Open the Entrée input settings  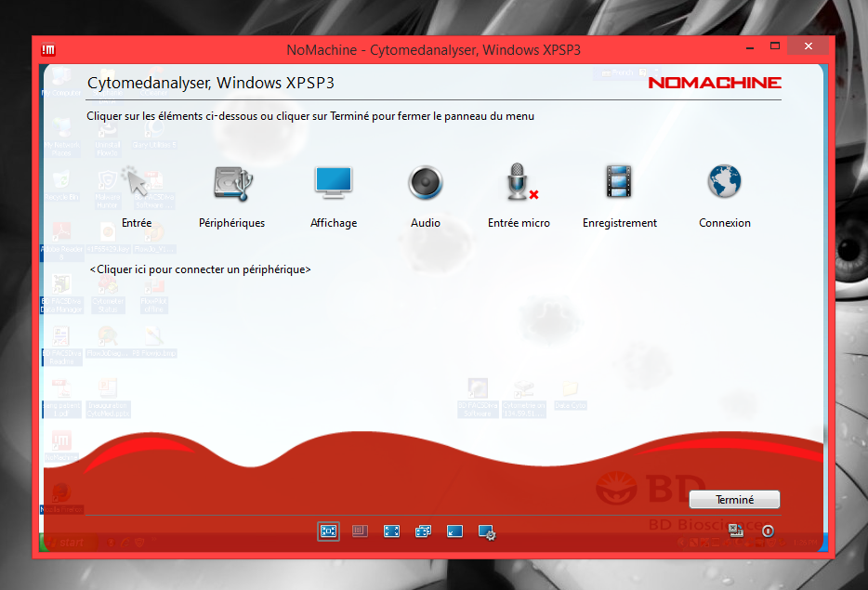click(137, 196)
